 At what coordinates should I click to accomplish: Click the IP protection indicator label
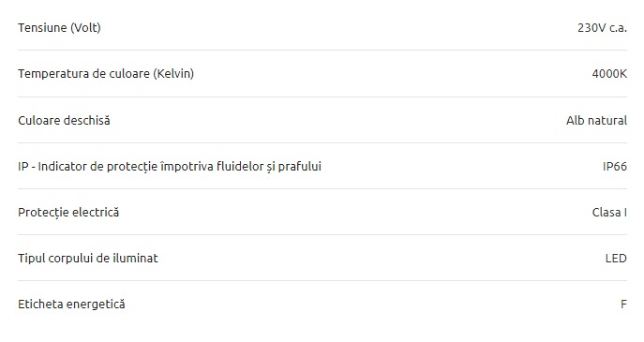pos(170,167)
